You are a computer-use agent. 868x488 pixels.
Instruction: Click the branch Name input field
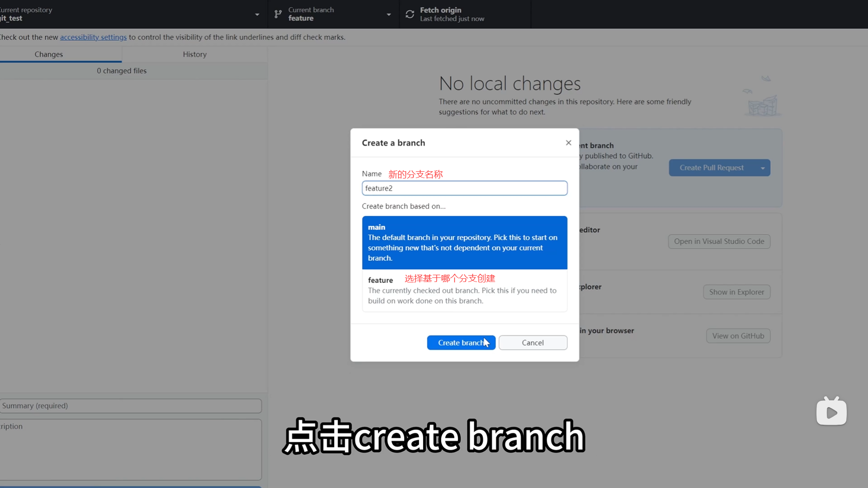click(x=464, y=188)
